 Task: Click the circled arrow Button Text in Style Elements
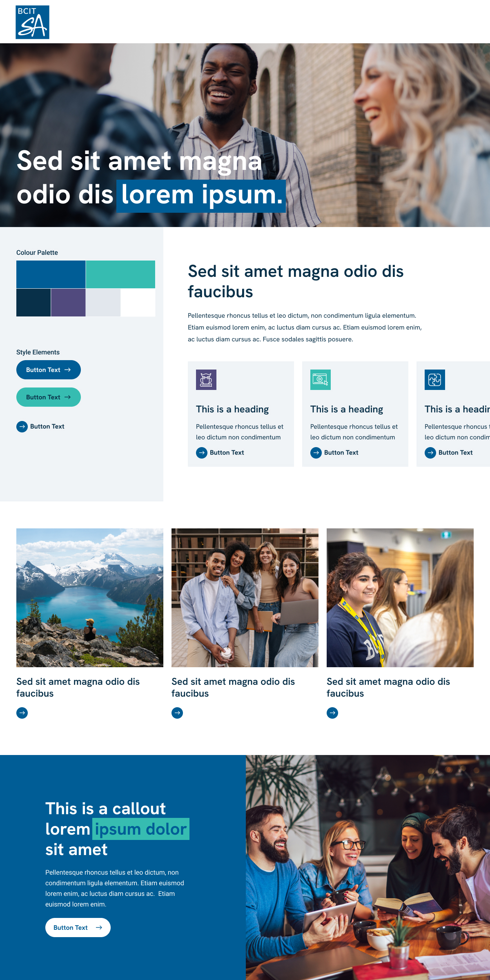[x=40, y=426]
